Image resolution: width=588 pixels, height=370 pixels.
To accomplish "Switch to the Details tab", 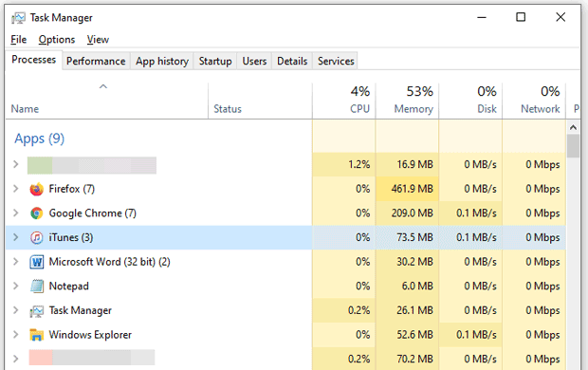I will [292, 61].
